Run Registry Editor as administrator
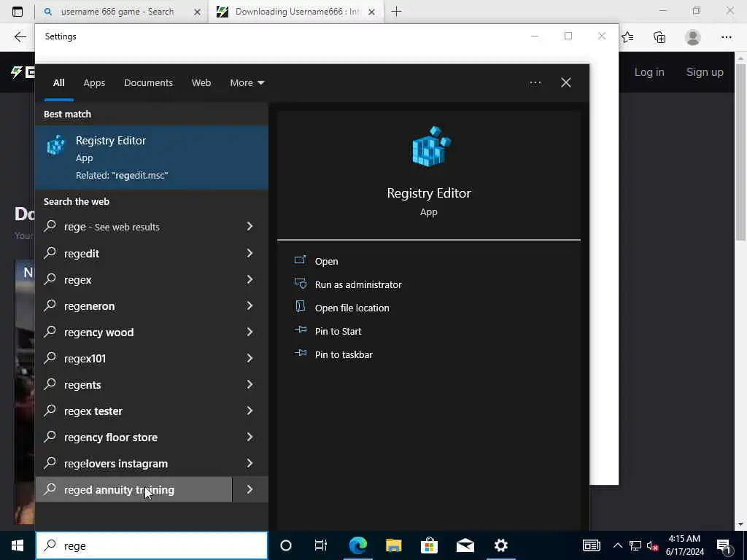The height and width of the screenshot is (560, 747). [x=357, y=285]
